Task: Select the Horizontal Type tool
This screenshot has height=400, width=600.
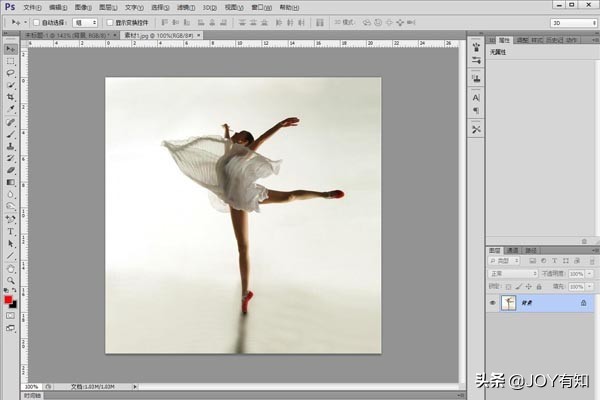Action: (10, 231)
